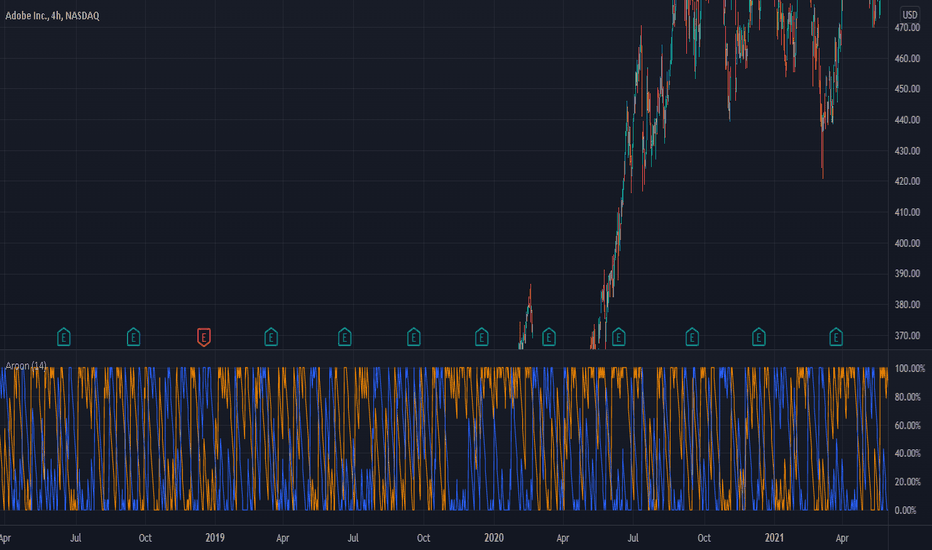
Task: Click the 430.00 price label
Action: click(907, 151)
